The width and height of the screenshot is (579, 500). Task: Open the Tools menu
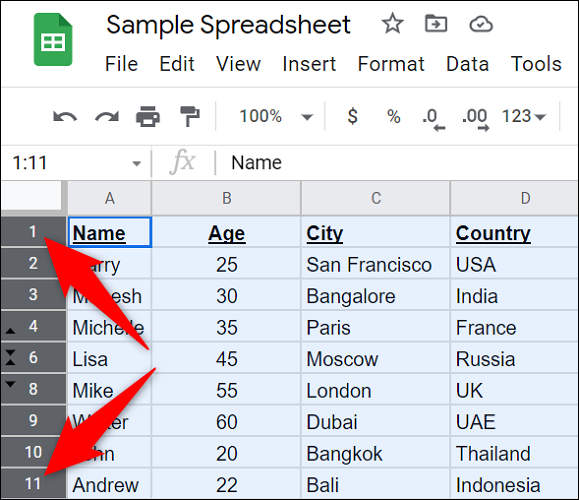pos(536,64)
